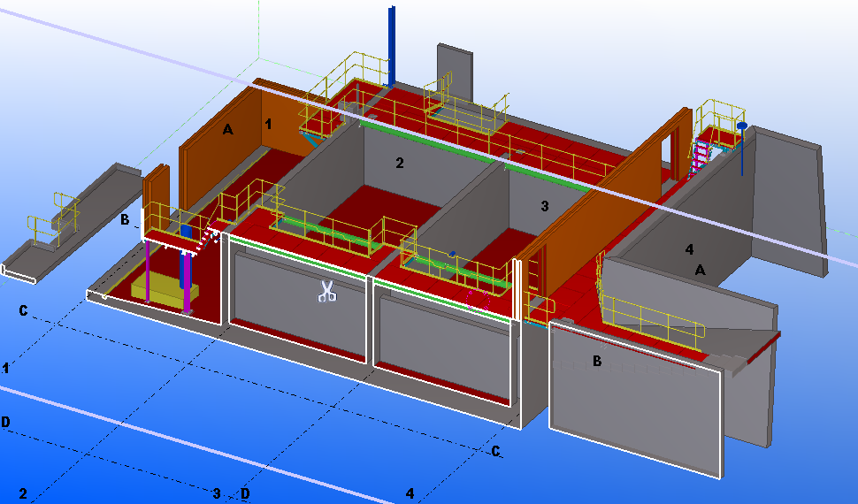858x504 pixels.
Task: Click grid label 1 on the orange wall
Action: (x=268, y=124)
